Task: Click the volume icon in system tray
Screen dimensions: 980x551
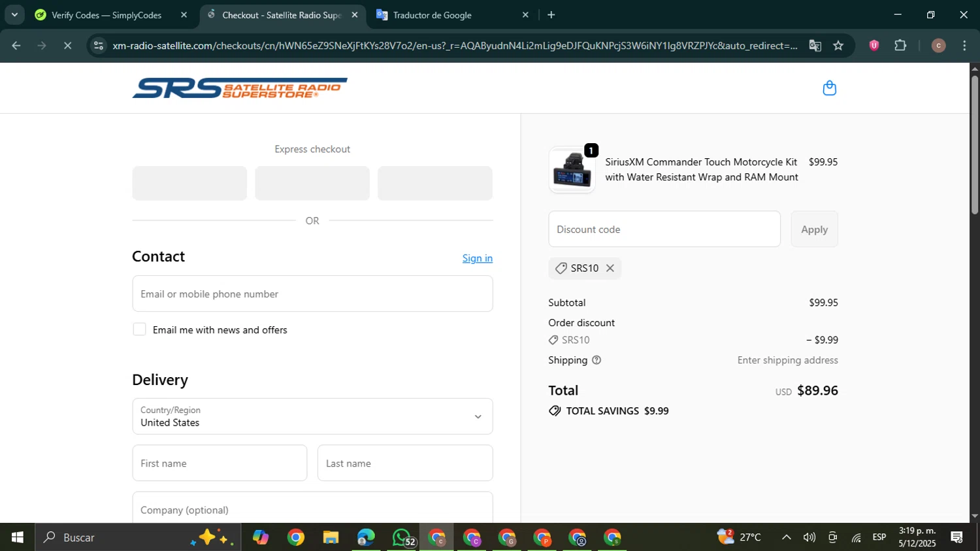Action: pyautogui.click(x=809, y=537)
